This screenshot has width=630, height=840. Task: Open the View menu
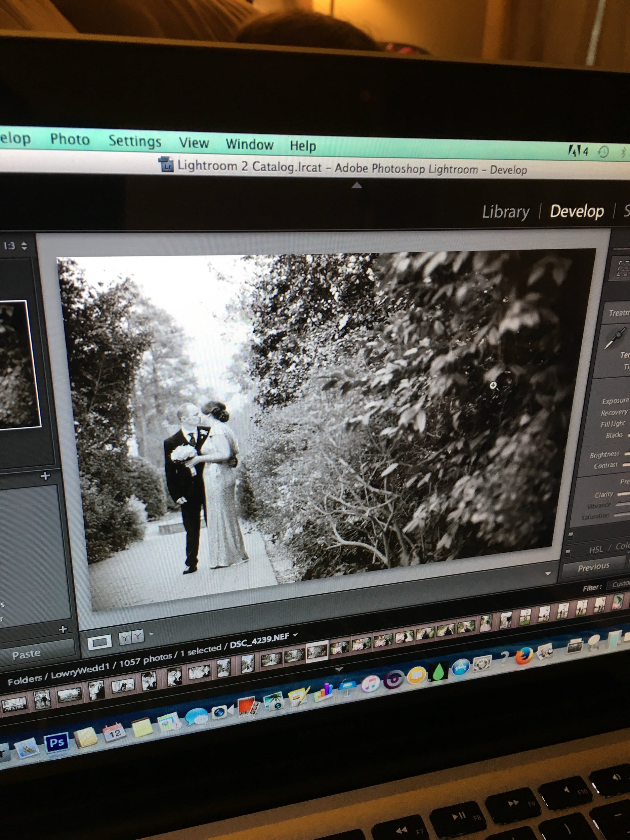pos(194,143)
